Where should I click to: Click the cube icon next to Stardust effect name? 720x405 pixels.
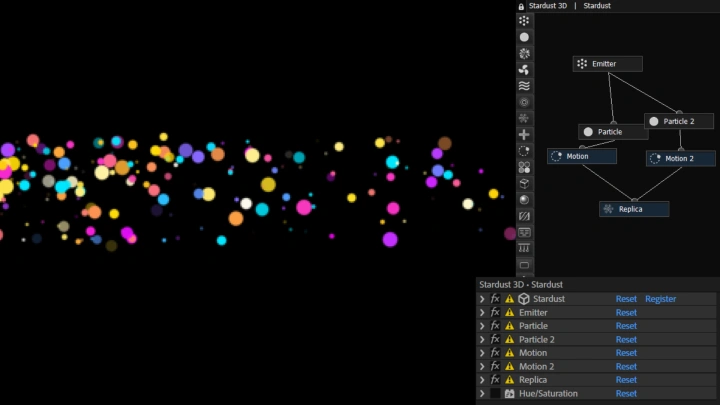[x=523, y=299]
